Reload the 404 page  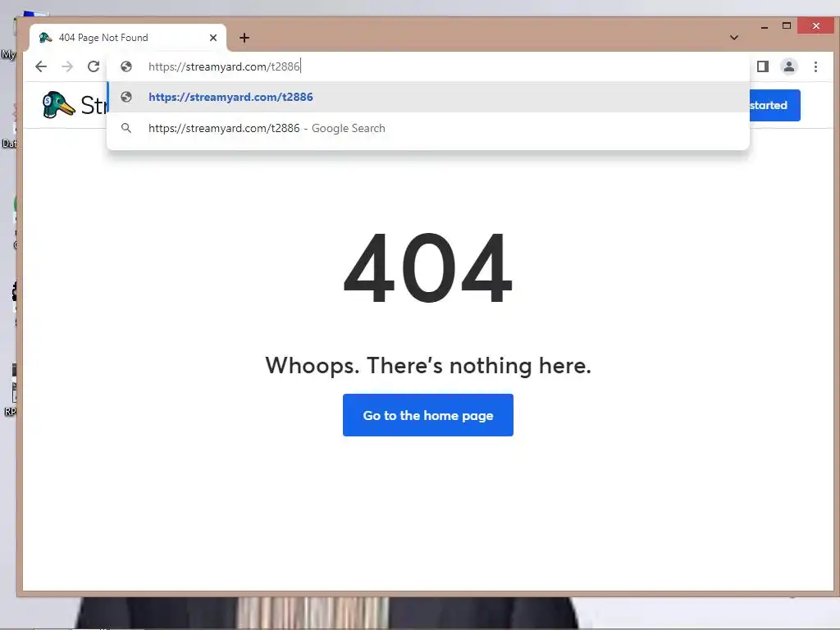coord(94,66)
